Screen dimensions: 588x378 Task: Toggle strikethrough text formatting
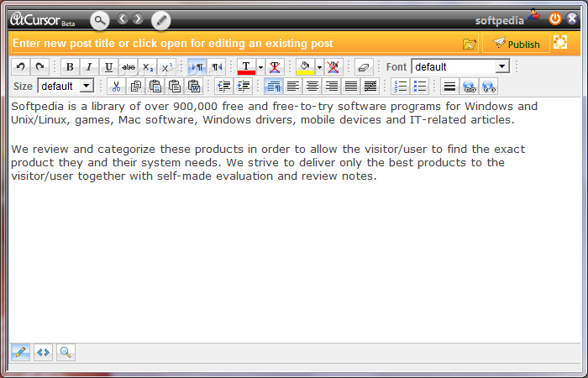[129, 67]
